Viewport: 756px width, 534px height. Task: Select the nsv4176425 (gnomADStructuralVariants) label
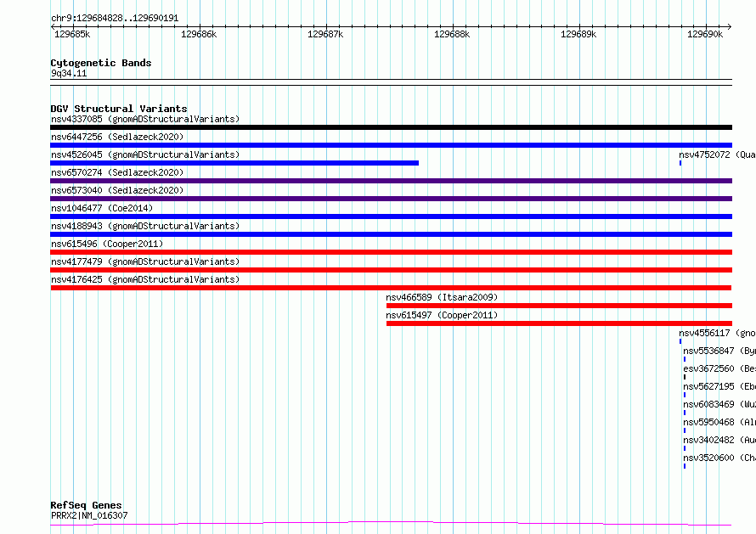(145, 279)
